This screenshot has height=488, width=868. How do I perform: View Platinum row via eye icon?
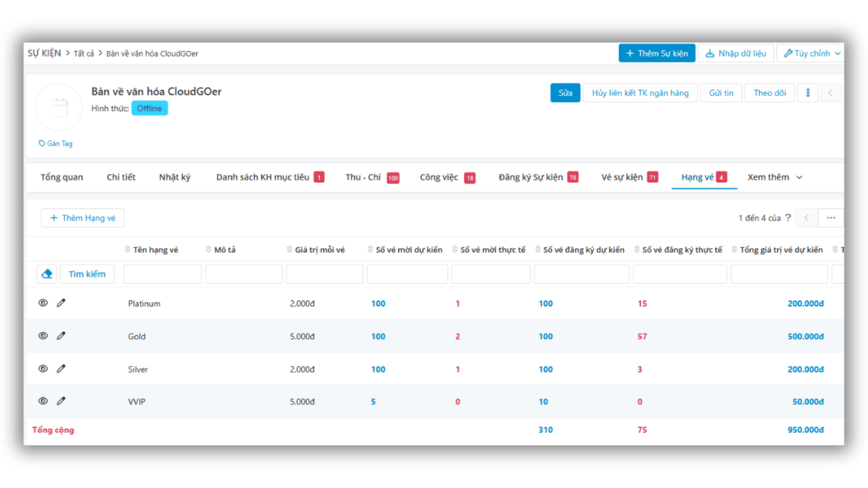[43, 303]
